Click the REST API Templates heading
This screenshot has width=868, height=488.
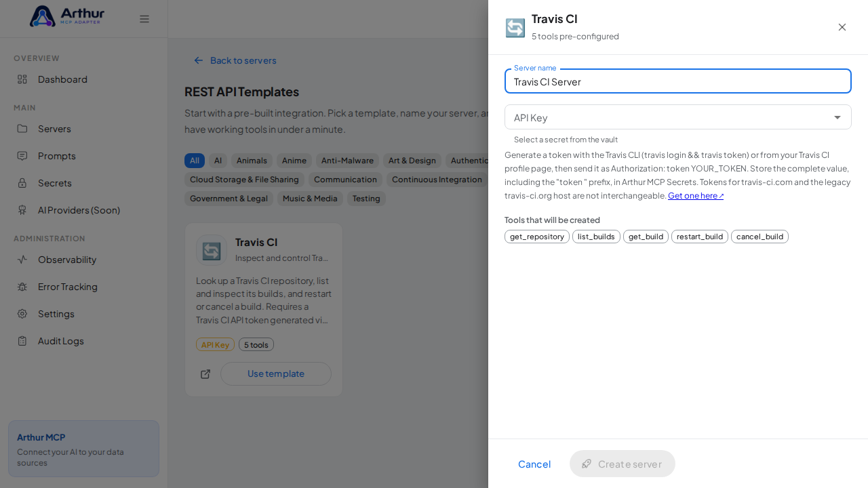(241, 91)
